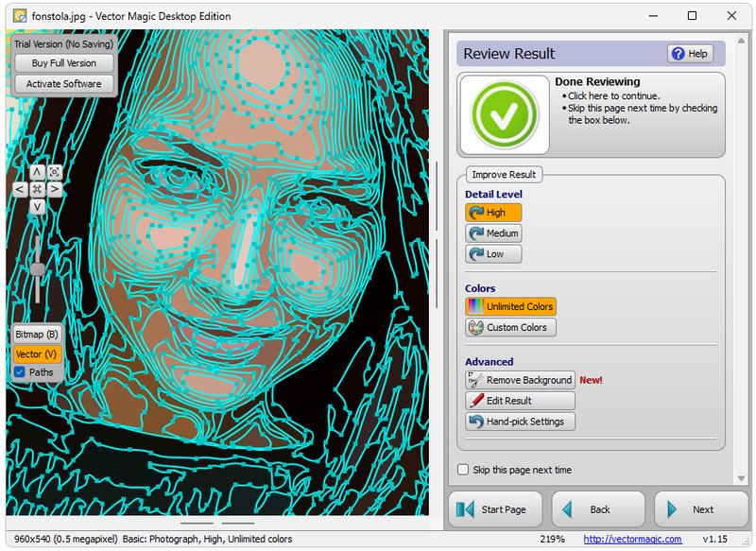Click scrollbar up arrow in right panel
This screenshot has width=756, height=551.
(741, 41)
